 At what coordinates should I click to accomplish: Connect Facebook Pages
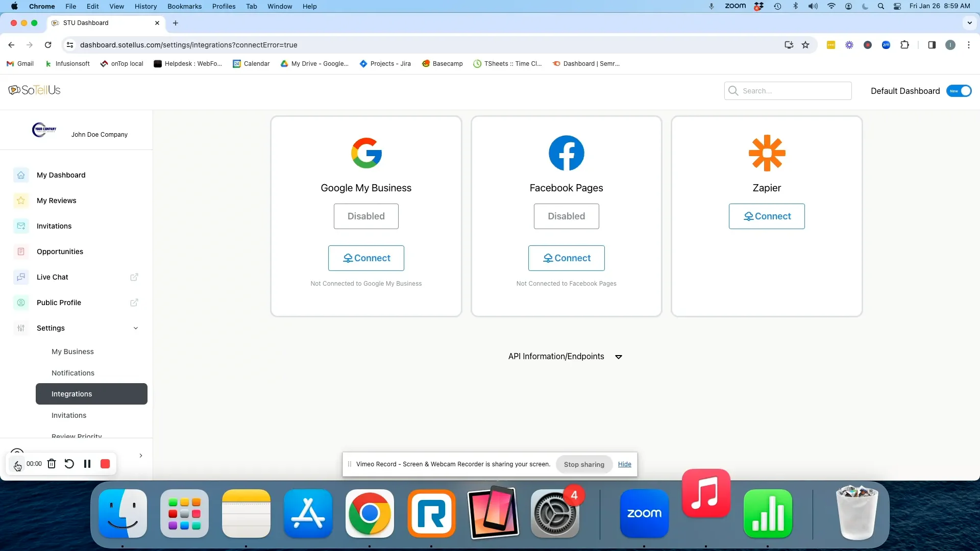pyautogui.click(x=567, y=258)
